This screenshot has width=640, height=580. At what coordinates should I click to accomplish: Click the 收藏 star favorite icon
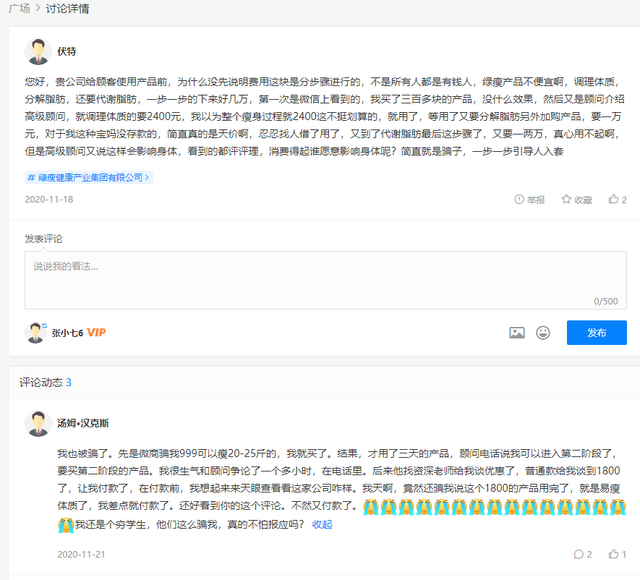coord(567,199)
